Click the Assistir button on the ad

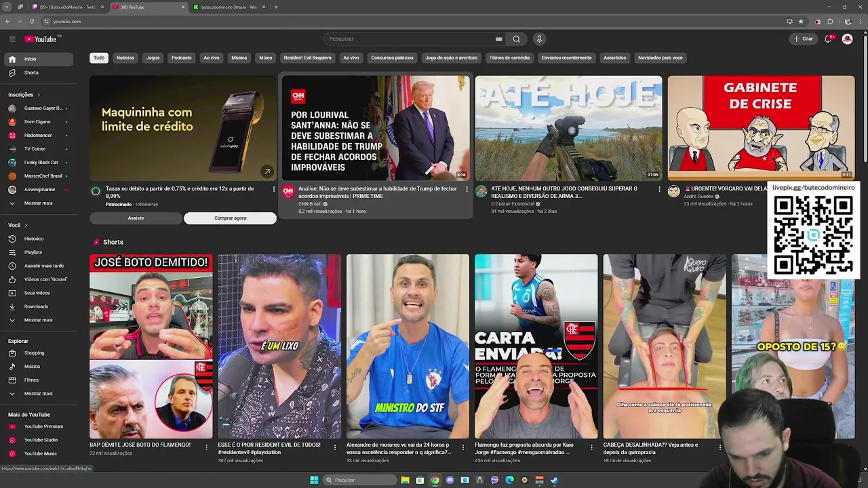tap(136, 218)
